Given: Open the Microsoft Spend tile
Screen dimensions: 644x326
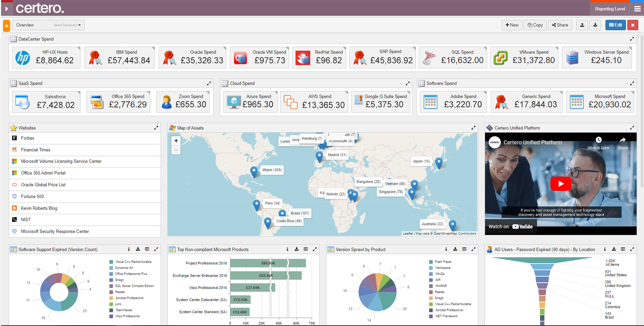Looking at the screenshot, I should tap(600, 102).
